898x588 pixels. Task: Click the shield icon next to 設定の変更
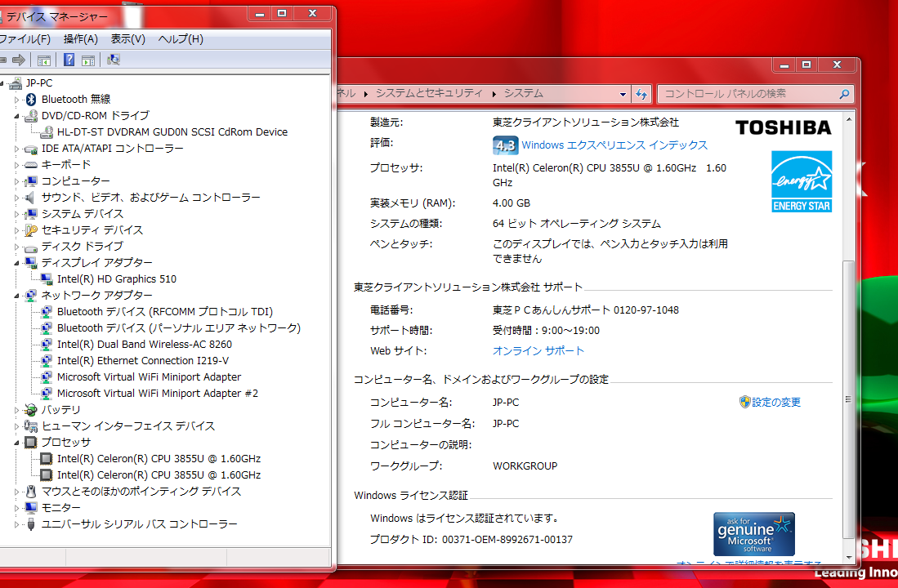pos(744,402)
